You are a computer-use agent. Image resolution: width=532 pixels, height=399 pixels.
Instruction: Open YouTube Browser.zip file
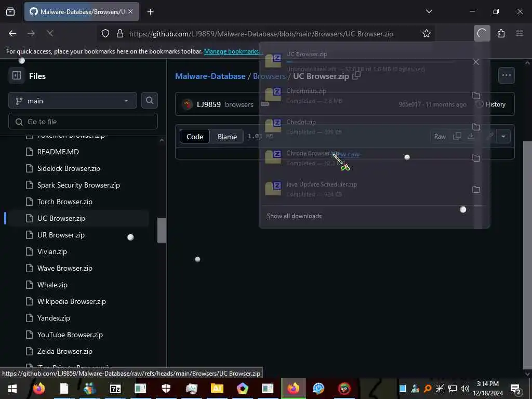[x=70, y=335]
